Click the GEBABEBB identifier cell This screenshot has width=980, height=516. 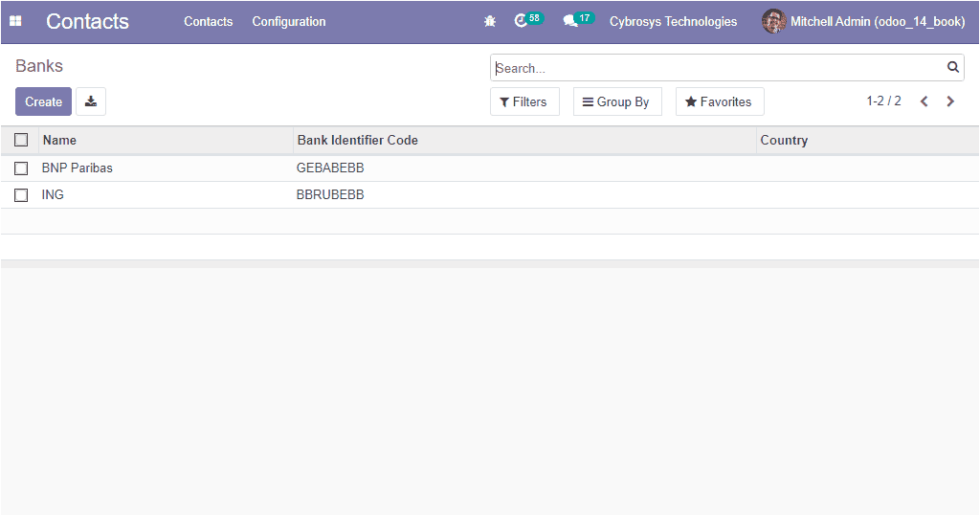tap(330, 168)
